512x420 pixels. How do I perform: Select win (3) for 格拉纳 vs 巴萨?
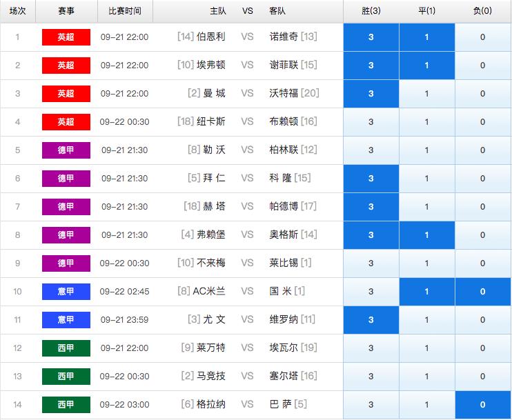371,405
